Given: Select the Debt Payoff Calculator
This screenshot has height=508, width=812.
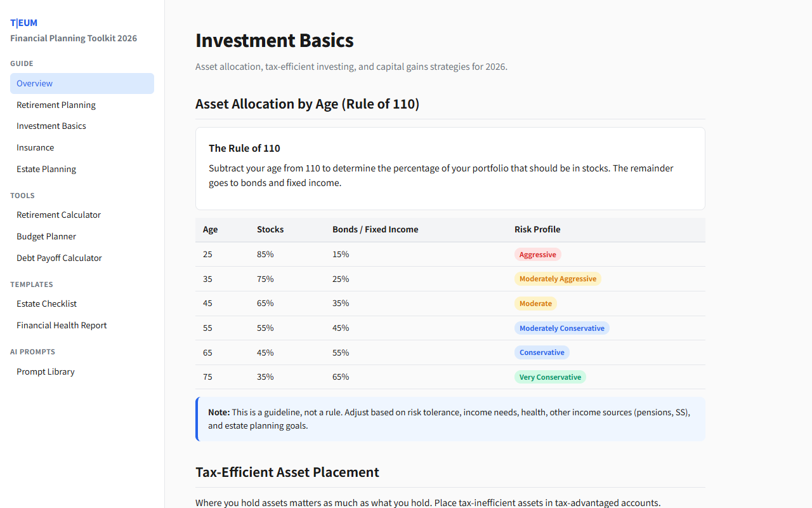Looking at the screenshot, I should click(x=59, y=257).
